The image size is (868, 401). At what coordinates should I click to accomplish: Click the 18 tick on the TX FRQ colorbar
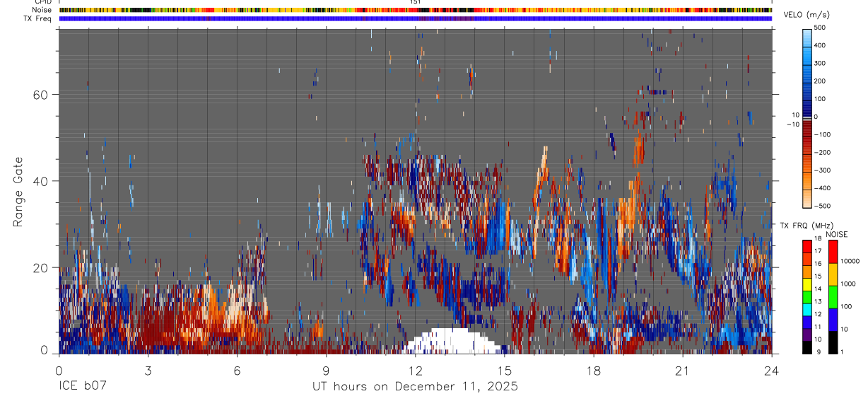click(819, 239)
